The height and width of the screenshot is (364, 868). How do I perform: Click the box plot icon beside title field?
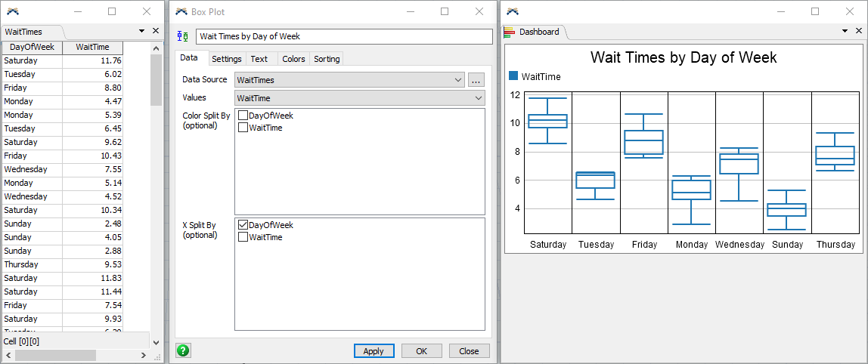pos(182,36)
